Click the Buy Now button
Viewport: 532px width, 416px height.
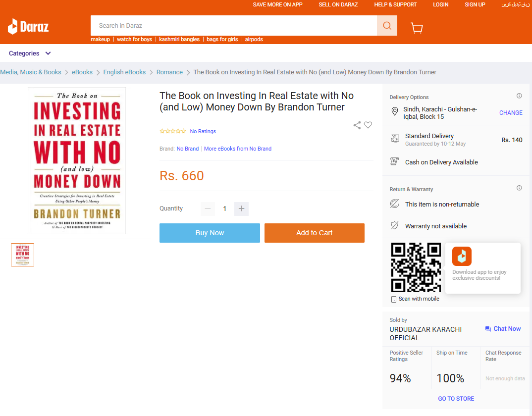pyautogui.click(x=210, y=233)
